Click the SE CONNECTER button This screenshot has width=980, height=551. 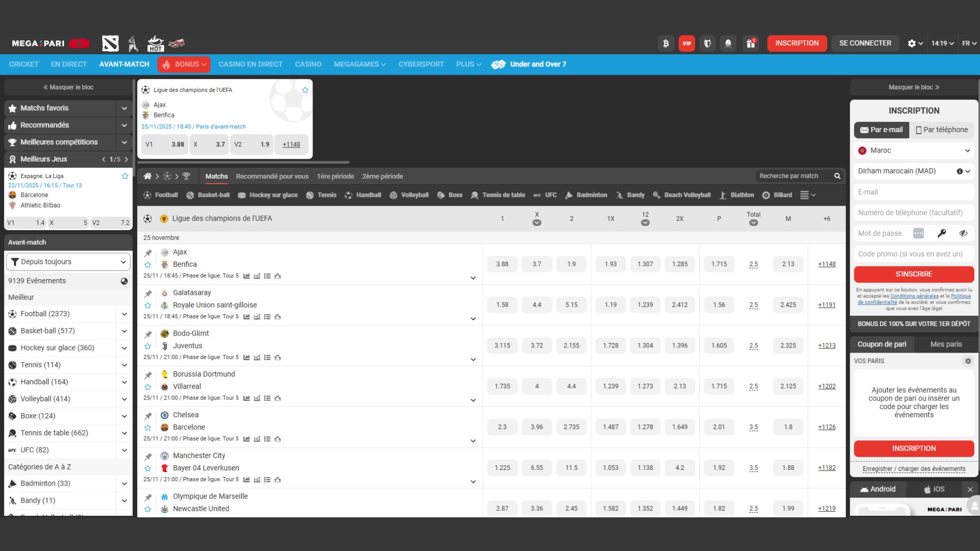pos(865,43)
